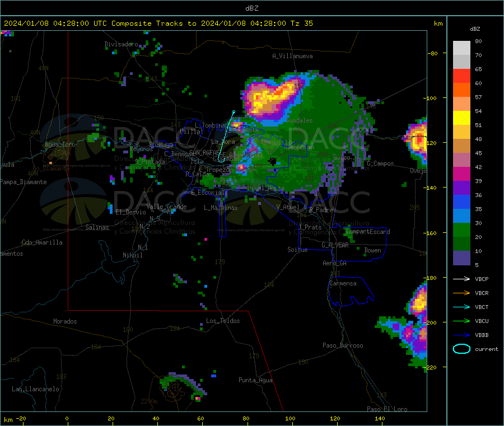Pick the magenta 39–42 dBZ color swatch

[x=461, y=174]
